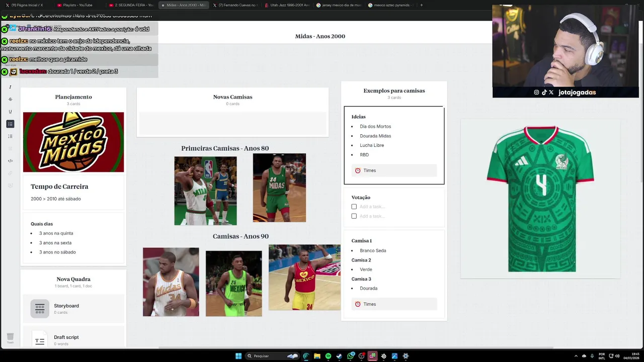Select the clock icon in the Ideias card
The height and width of the screenshot is (362, 644).
pyautogui.click(x=358, y=170)
